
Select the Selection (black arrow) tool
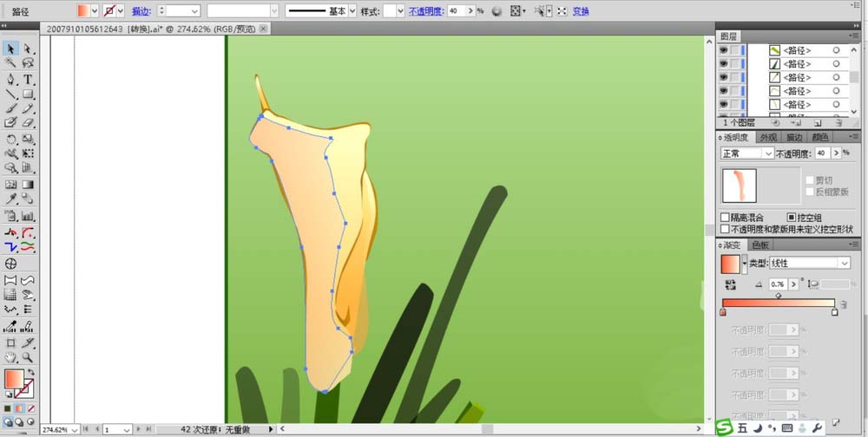tap(10, 49)
